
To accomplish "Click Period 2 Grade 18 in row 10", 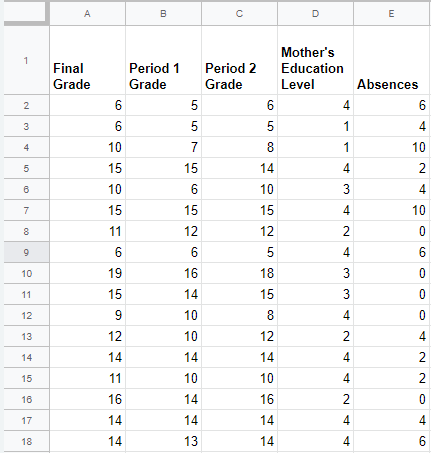I will [239, 273].
